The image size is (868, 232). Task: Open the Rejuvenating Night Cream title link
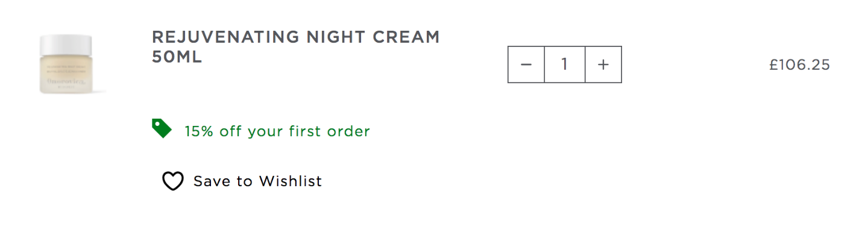[296, 46]
